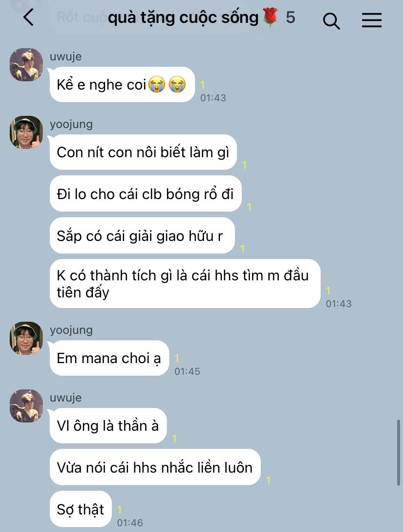Select the 'Sắp có cái giải giao hữu r' bubble
The image size is (403, 532).
point(142,236)
